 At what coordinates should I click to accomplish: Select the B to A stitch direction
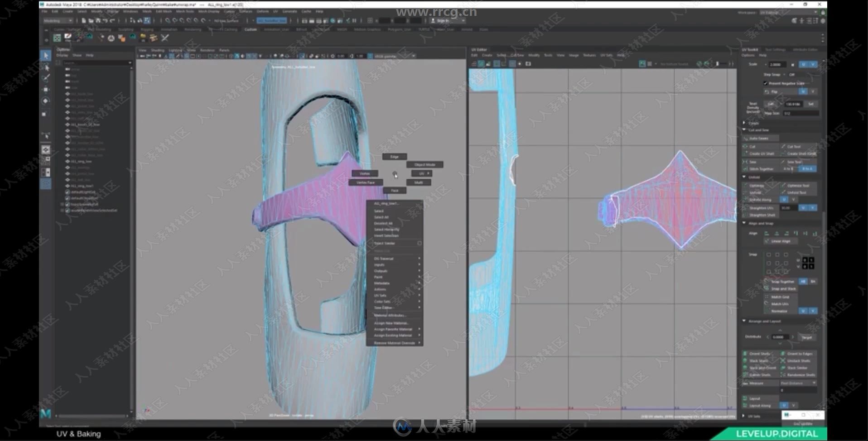click(807, 169)
